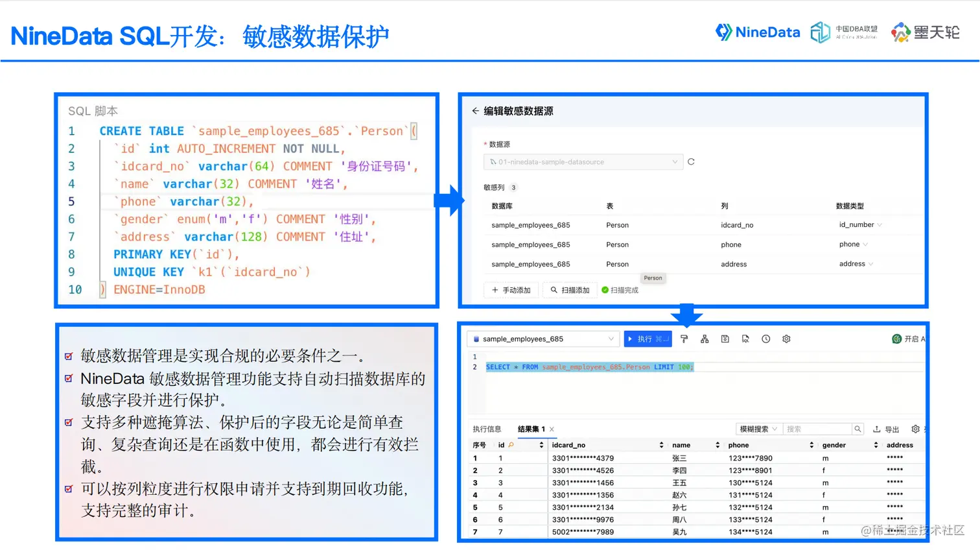980x552 pixels.
Task: Sort by the idcard_no column arrows
Action: pyautogui.click(x=661, y=445)
